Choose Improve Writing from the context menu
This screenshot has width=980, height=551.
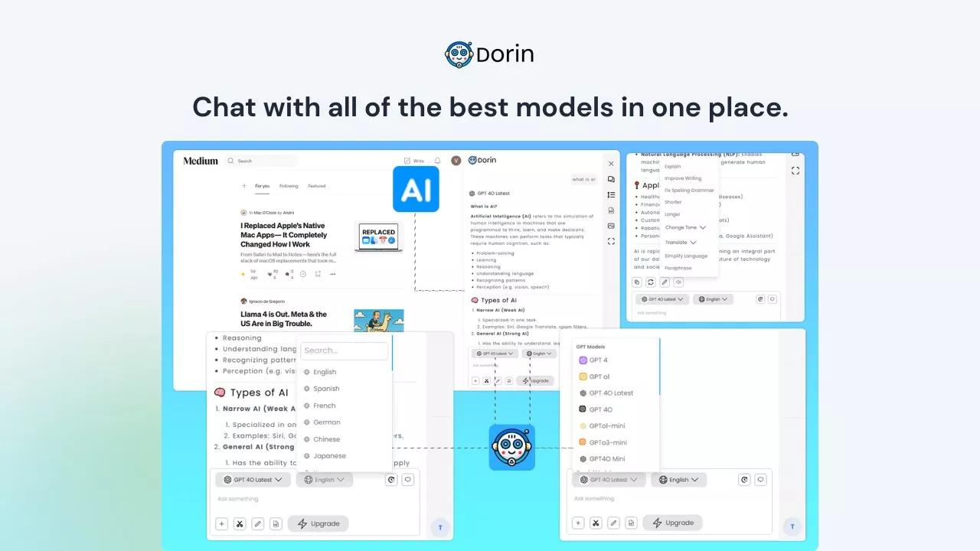[x=682, y=178]
